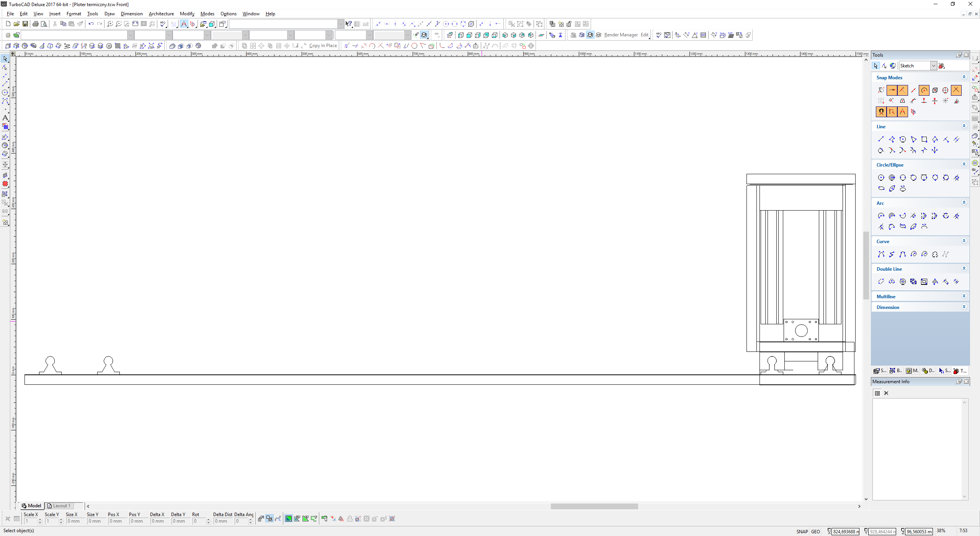Viewport: 980px width, 536px height.
Task: Click the Scale X input field
Action: pos(31,521)
